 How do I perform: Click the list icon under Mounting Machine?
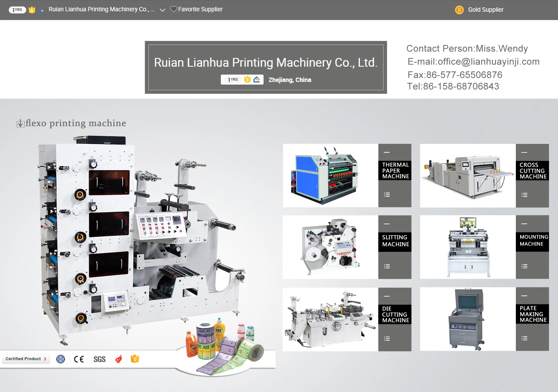[524, 266]
